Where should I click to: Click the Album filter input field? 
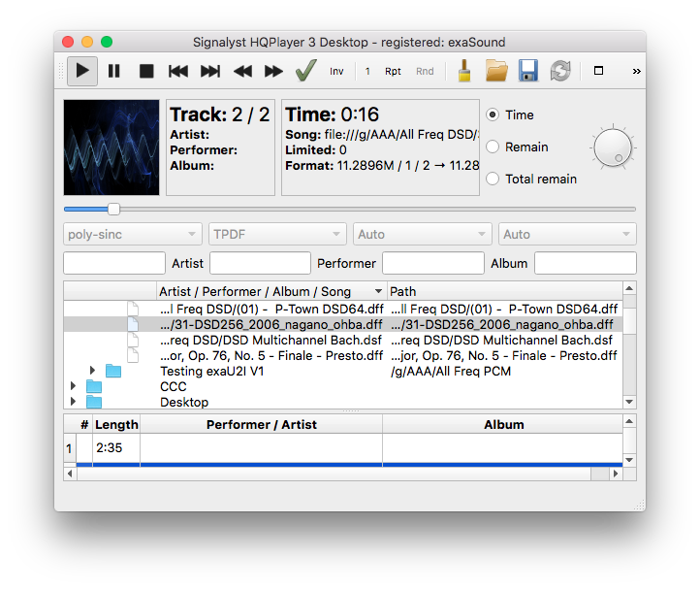[x=586, y=263]
